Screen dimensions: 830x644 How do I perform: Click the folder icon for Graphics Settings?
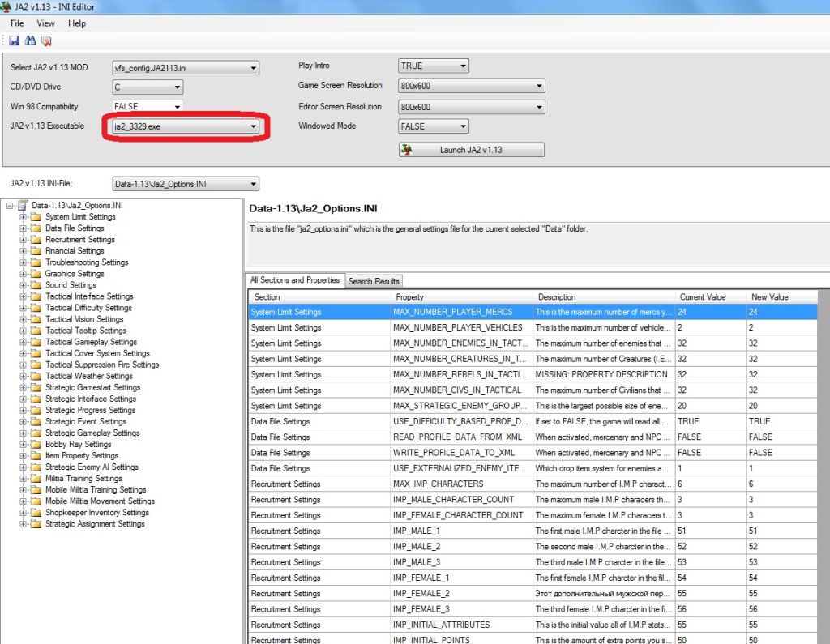(x=36, y=274)
